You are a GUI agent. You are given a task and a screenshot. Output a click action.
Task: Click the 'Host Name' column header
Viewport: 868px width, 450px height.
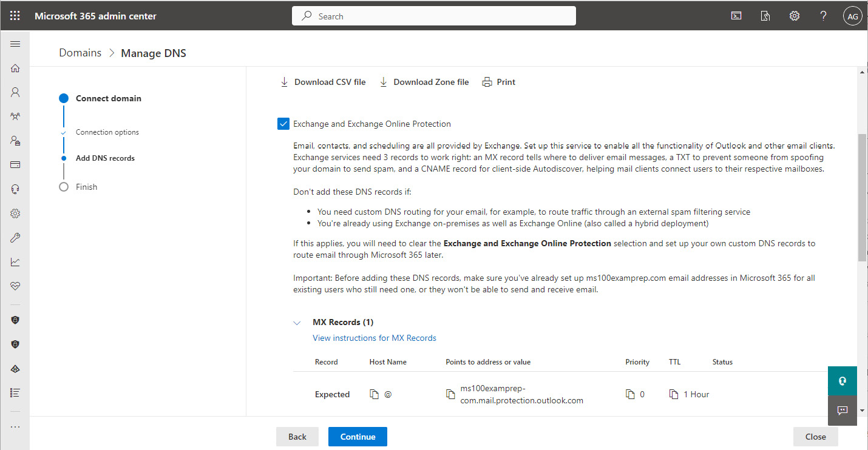pos(388,362)
